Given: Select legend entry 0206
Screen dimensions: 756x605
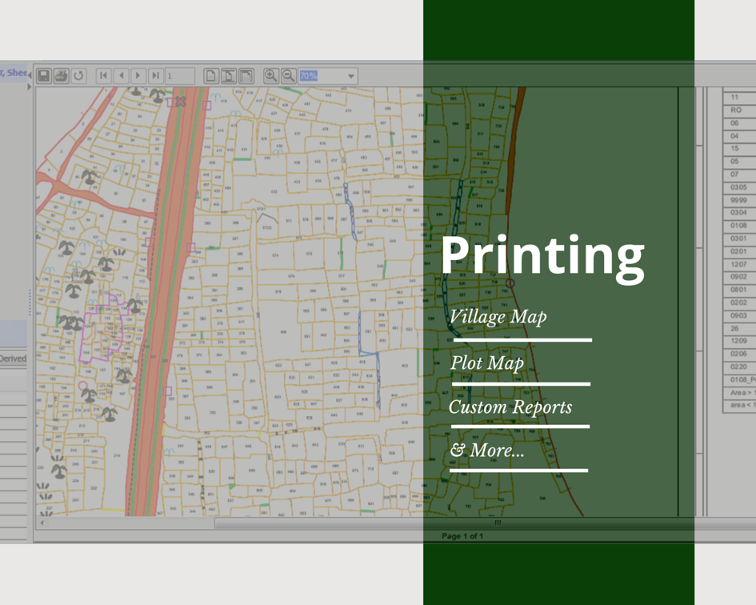Looking at the screenshot, I should (738, 354).
